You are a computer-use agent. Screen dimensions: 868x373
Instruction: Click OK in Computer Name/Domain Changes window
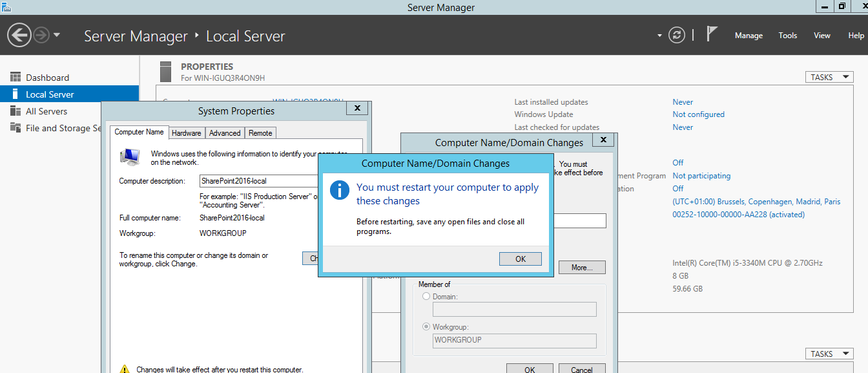click(529, 370)
